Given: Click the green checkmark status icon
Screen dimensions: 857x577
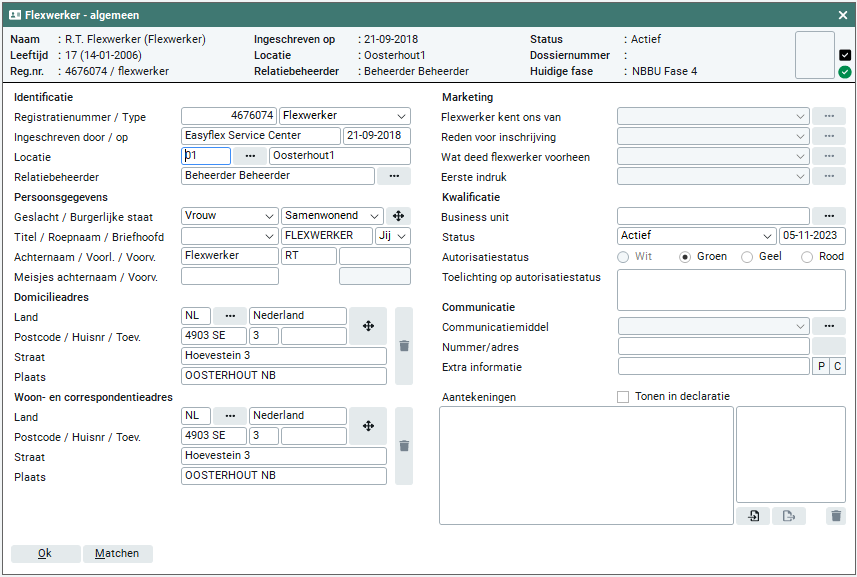Looking at the screenshot, I should [845, 72].
